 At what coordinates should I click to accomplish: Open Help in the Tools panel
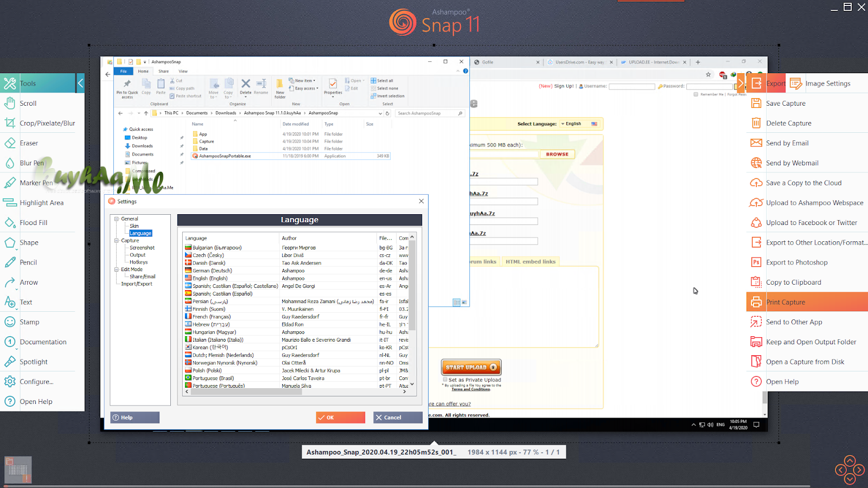pos(42,401)
